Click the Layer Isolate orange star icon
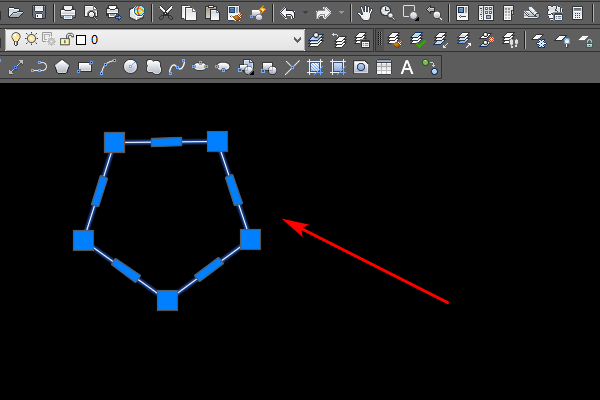This screenshot has width=600, height=400. [487, 40]
